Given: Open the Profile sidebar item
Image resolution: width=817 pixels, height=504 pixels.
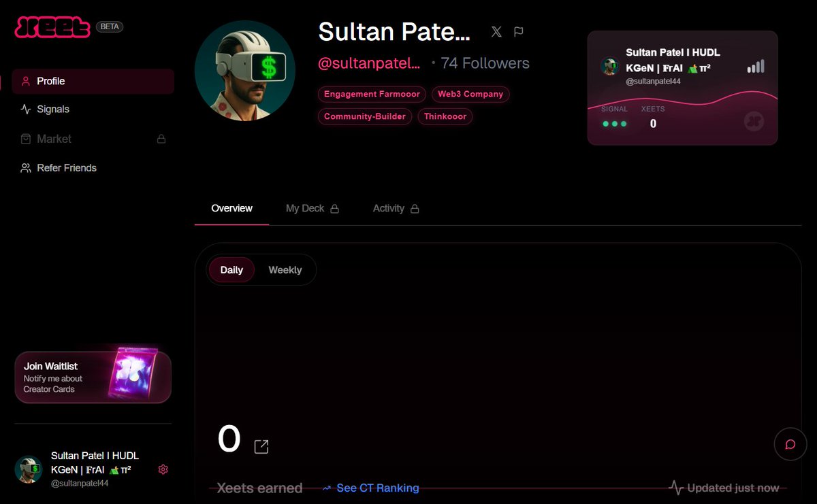Looking at the screenshot, I should coord(93,81).
